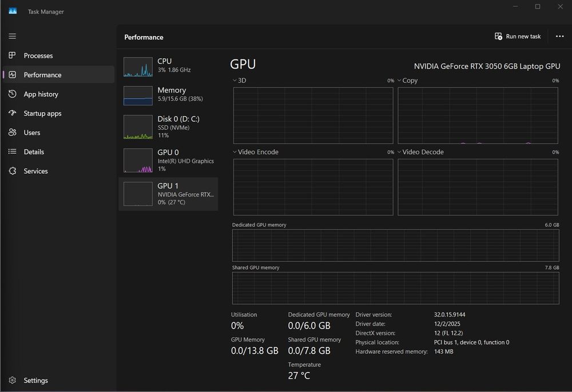Select the Memory mini graph thumbnail

[x=138, y=95]
